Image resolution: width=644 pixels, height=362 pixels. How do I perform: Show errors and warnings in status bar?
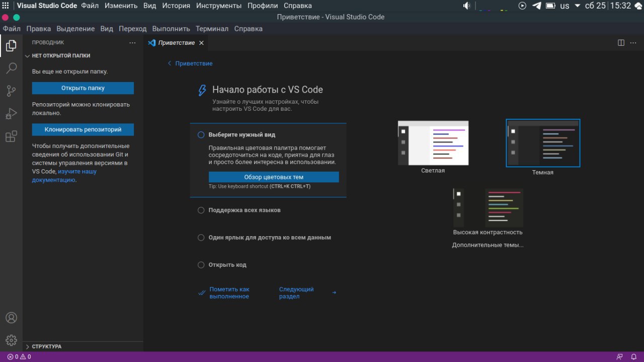click(x=19, y=357)
